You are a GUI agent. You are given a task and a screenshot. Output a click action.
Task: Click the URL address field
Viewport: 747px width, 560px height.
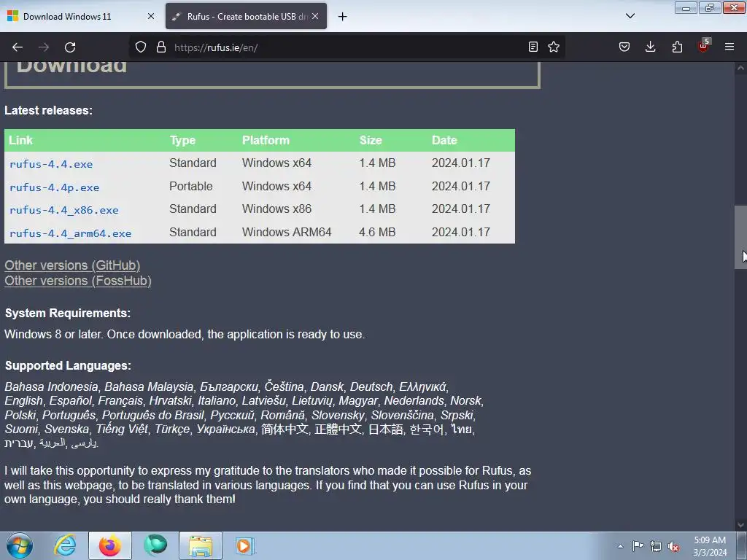[347, 47]
